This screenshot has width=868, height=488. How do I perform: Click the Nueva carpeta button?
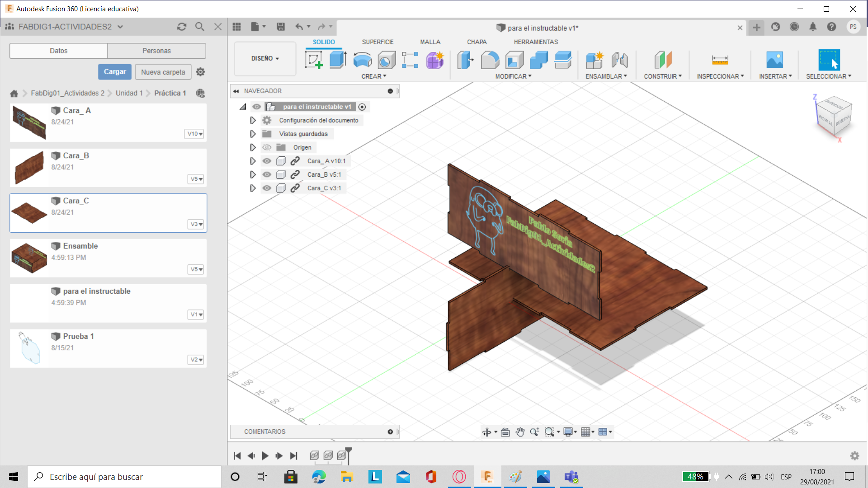click(x=163, y=72)
